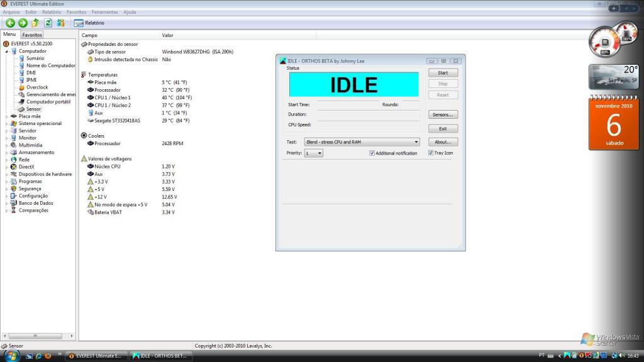Screen dimensions: 644x362
Task: Click the green Back arrow toolbar icon
Action: (x=10, y=23)
